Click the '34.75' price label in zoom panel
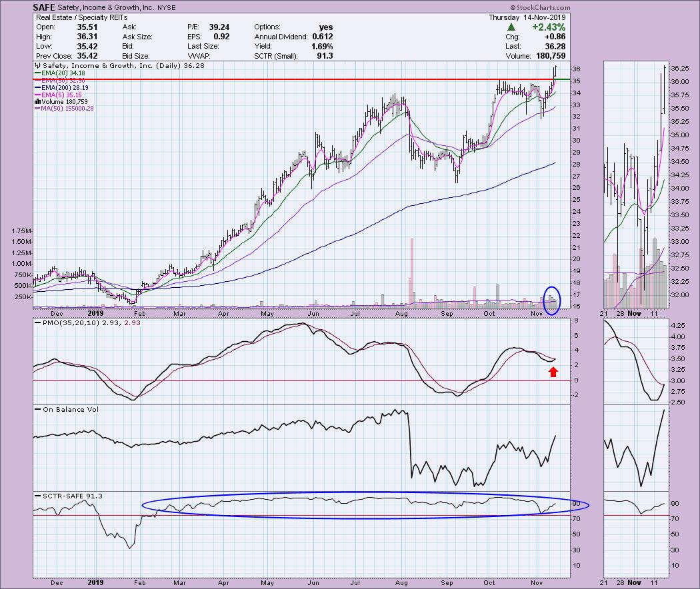Viewport: 700px width, 589px height. point(680,148)
